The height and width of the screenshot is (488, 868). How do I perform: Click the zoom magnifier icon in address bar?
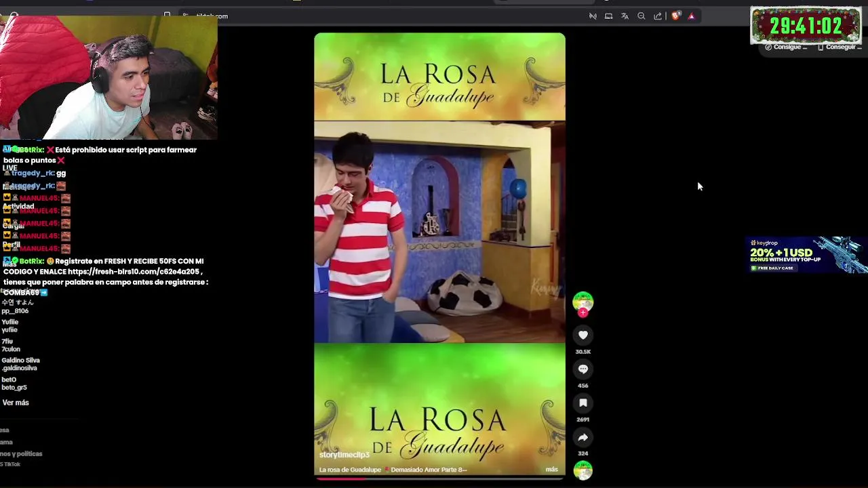pos(642,16)
